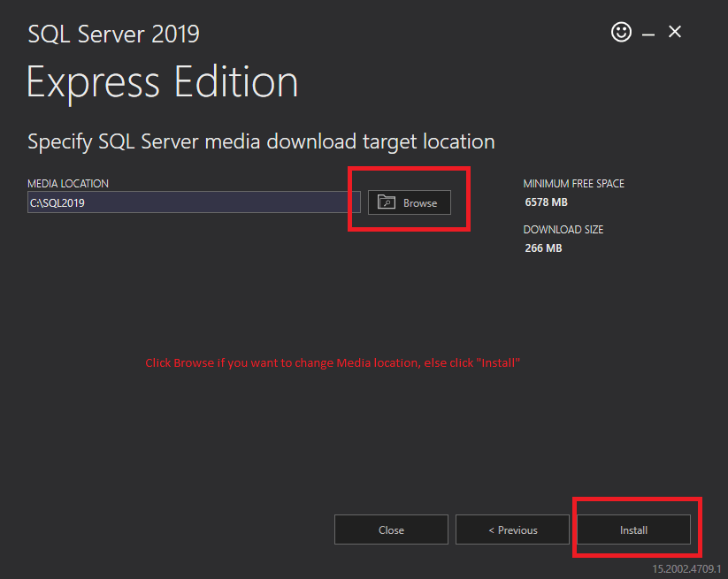Click the MEDIA LOCATION label
This screenshot has height=579, width=728.
pyautogui.click(x=68, y=184)
